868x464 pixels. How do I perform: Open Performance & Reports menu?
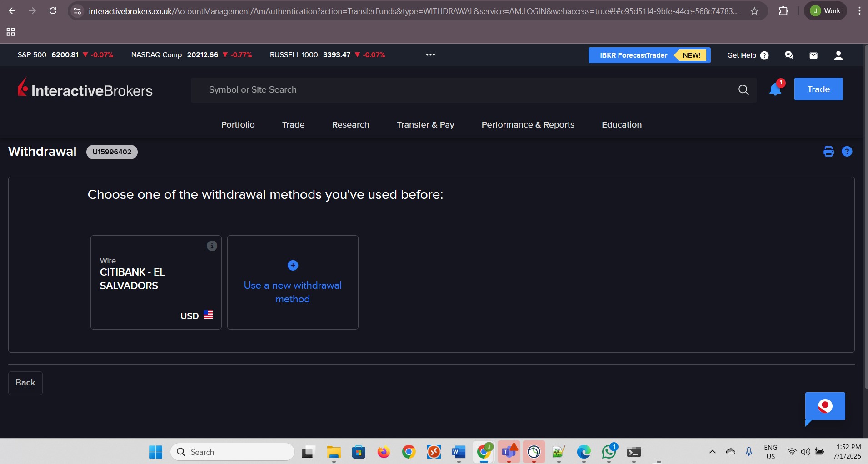click(528, 125)
